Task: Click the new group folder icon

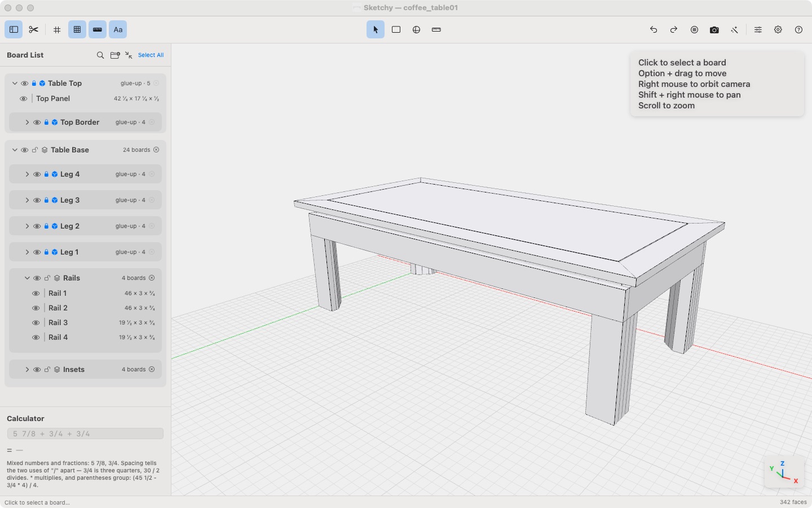Action: tap(115, 55)
